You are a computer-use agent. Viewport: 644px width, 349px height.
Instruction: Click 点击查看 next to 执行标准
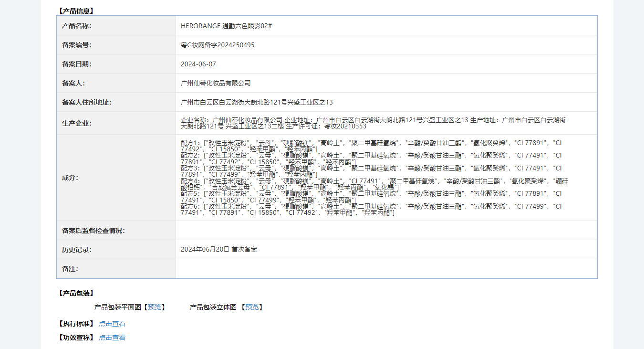(112, 324)
